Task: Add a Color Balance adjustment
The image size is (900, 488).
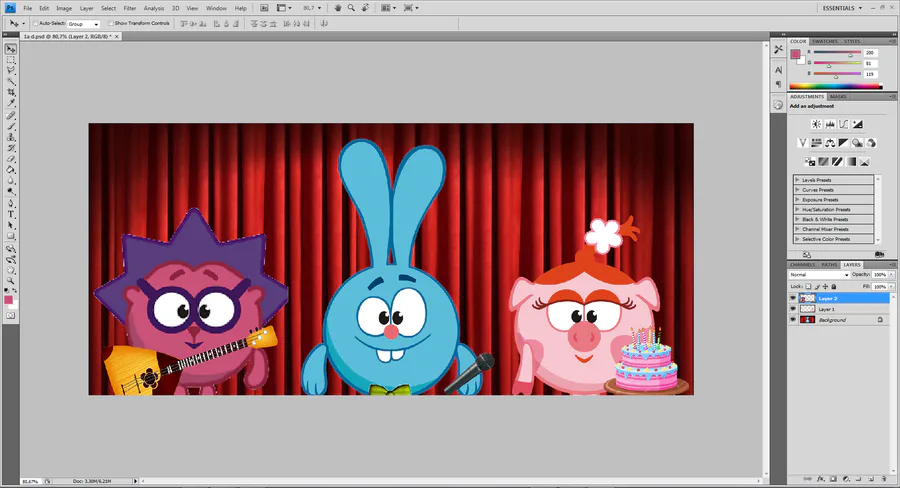Action: tap(830, 143)
